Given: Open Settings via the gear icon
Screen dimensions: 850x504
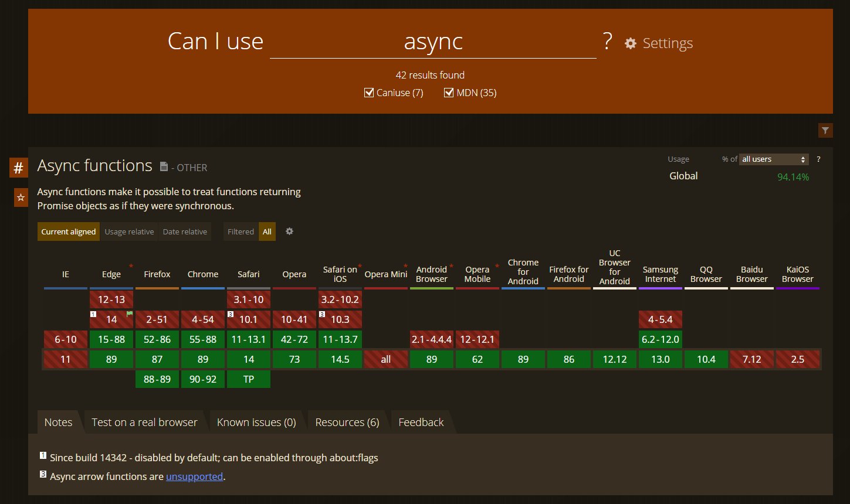Looking at the screenshot, I should pyautogui.click(x=631, y=43).
